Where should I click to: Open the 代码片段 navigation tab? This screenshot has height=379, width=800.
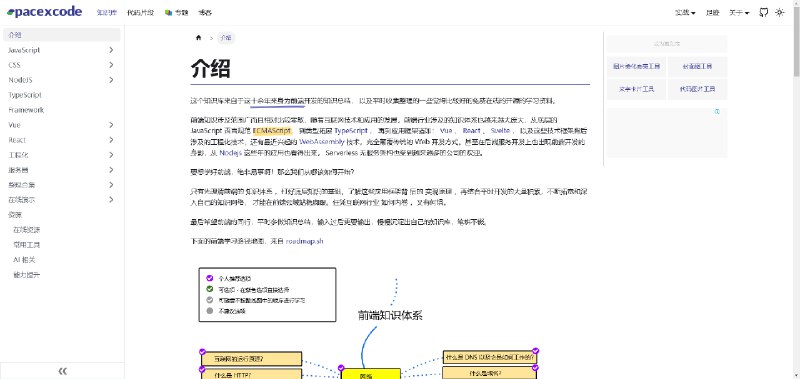140,13
